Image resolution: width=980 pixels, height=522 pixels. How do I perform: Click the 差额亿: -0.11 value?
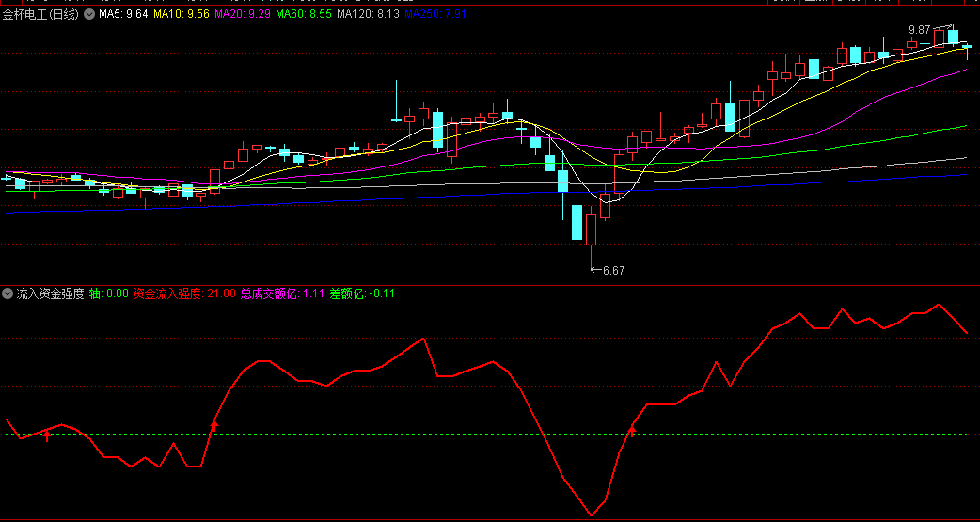361,293
